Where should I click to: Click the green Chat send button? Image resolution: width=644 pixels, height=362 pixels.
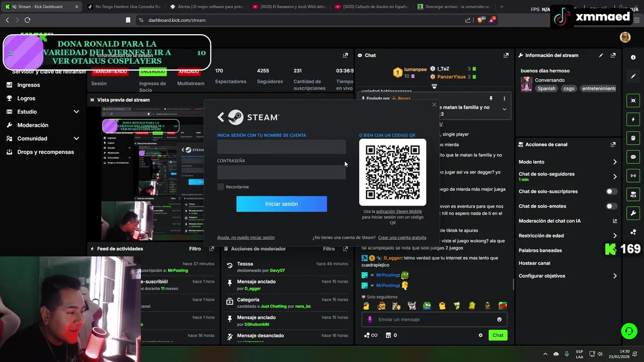498,335
